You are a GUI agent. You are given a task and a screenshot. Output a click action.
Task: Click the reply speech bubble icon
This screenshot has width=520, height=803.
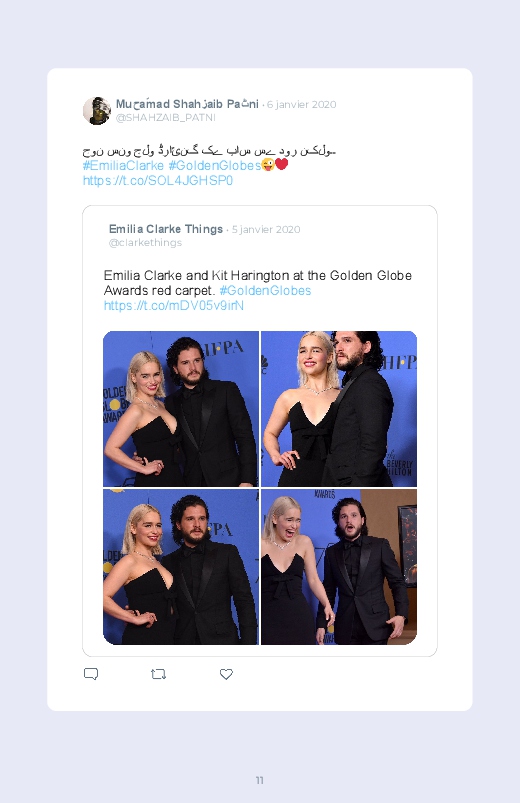click(91, 674)
